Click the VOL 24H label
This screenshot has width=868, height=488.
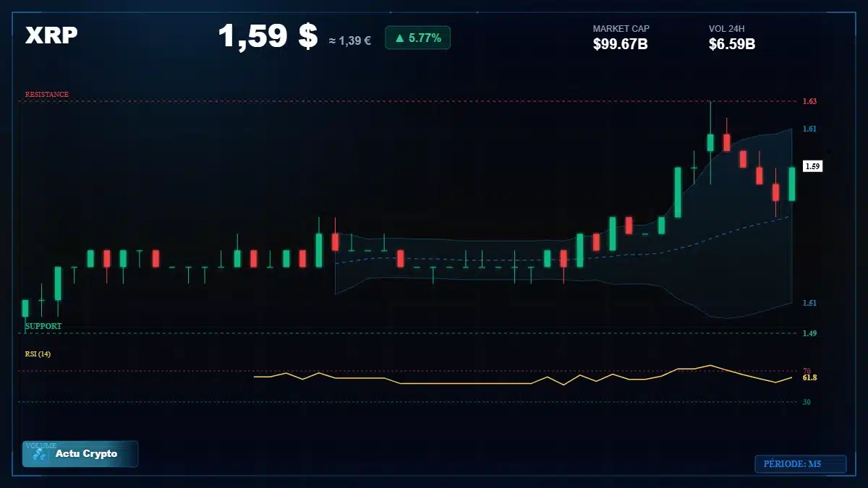(x=727, y=29)
